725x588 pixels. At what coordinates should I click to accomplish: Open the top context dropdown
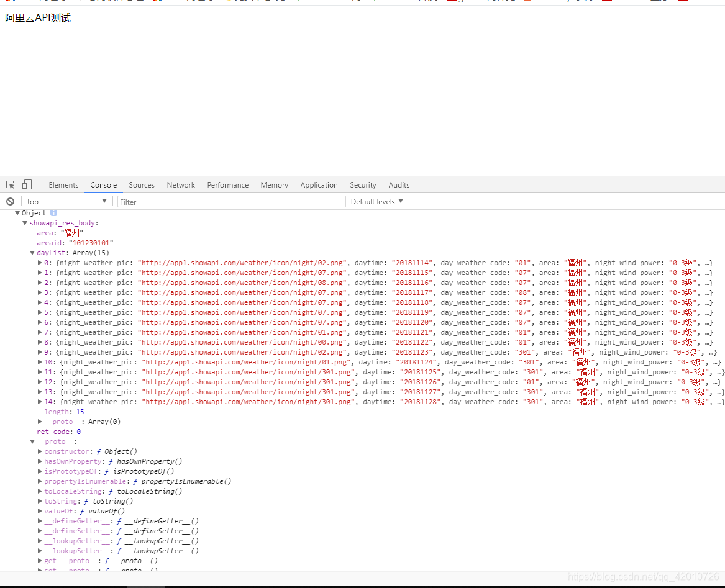pyautogui.click(x=67, y=202)
